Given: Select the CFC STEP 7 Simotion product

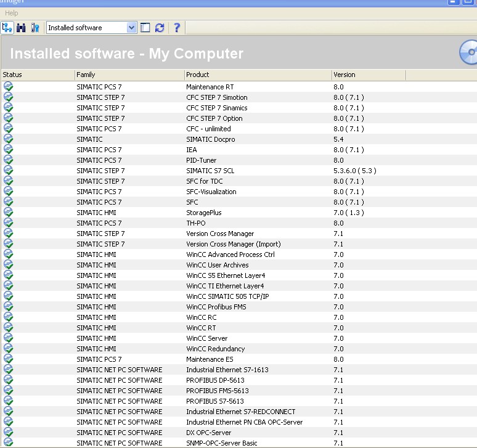Looking at the screenshot, I should tap(216, 97).
